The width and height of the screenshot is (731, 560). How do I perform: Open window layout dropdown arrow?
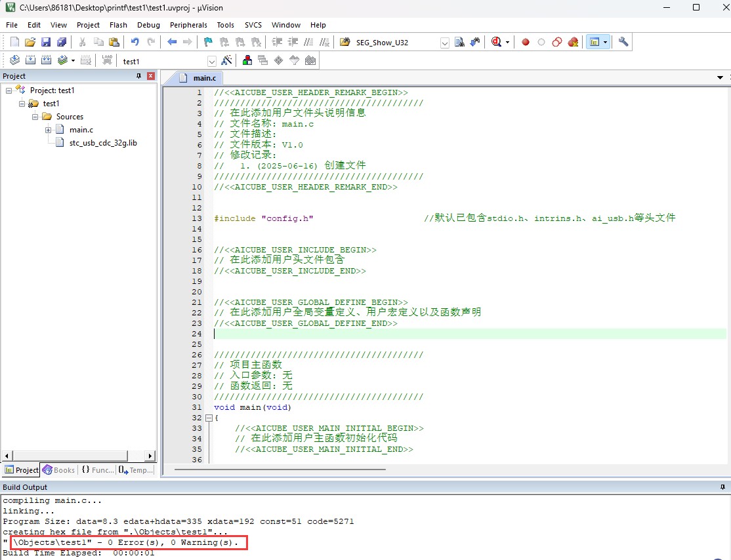click(x=605, y=43)
